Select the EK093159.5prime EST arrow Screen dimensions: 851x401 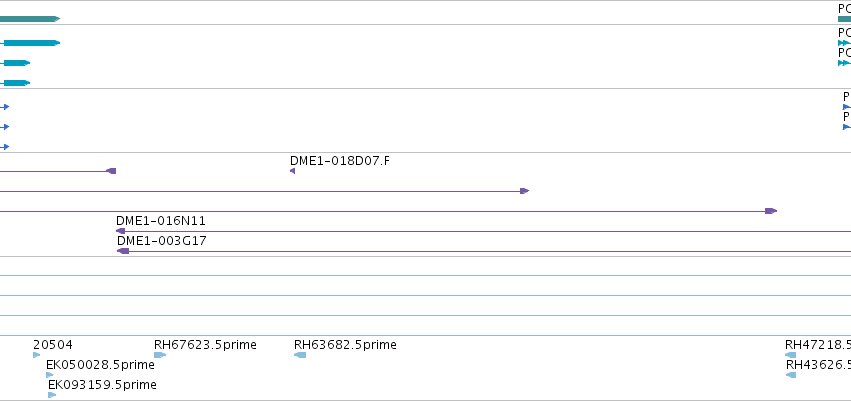[x=52, y=395]
